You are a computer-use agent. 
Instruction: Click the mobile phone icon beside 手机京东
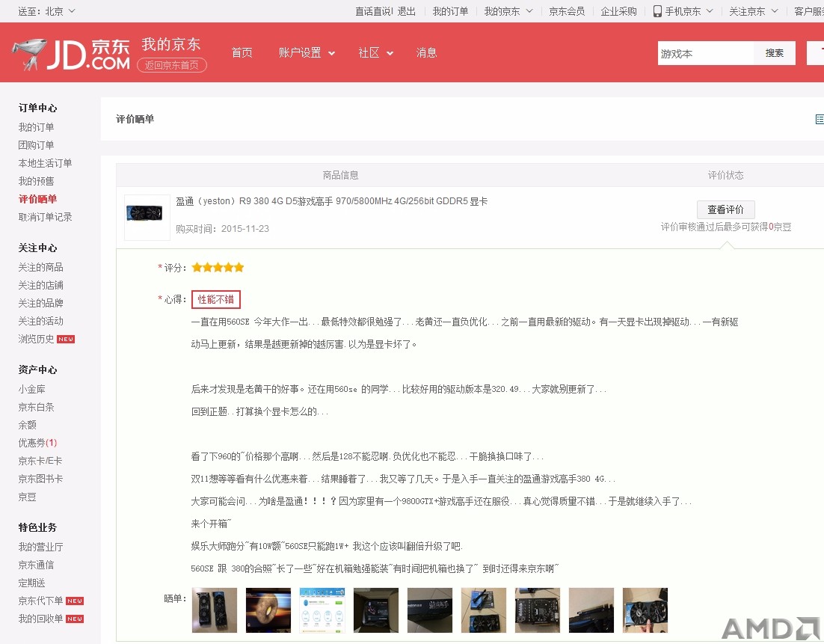pos(657,11)
